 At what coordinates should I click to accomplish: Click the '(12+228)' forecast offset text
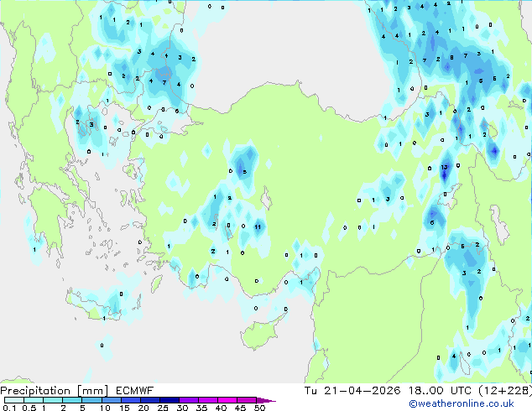point(505,391)
